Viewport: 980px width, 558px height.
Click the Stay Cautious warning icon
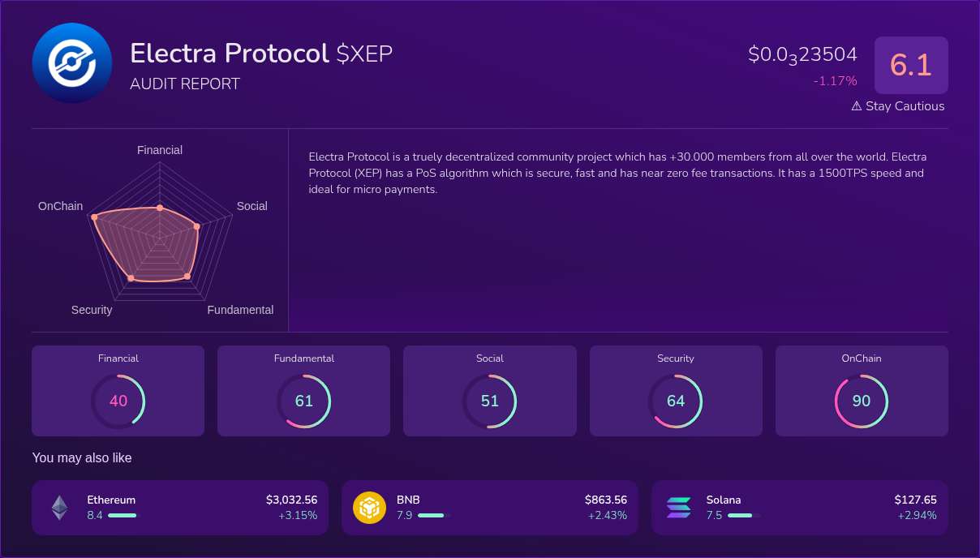pyautogui.click(x=855, y=105)
